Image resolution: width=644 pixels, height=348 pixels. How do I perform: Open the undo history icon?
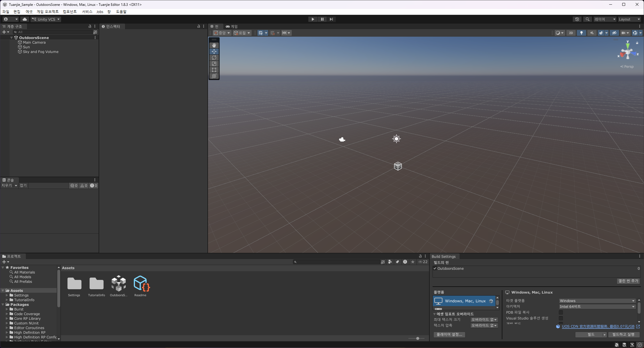(577, 19)
